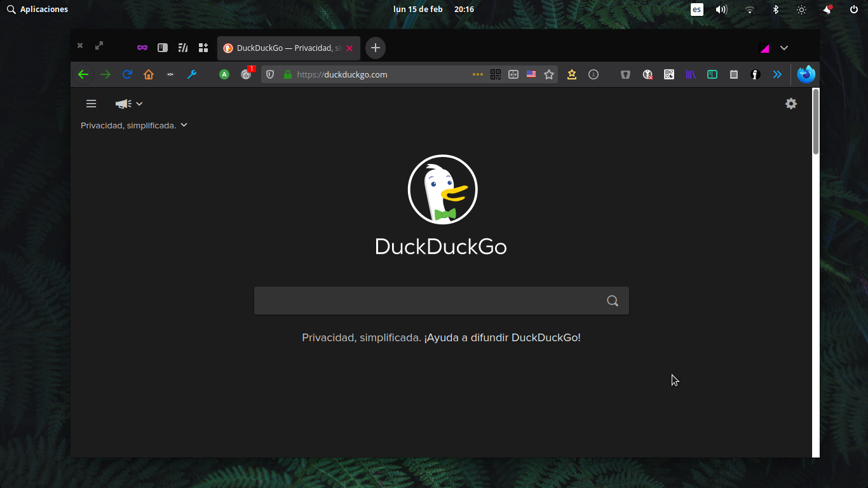Click the grid-plus icon in tab bar
This screenshot has width=868, height=488.
coord(203,48)
